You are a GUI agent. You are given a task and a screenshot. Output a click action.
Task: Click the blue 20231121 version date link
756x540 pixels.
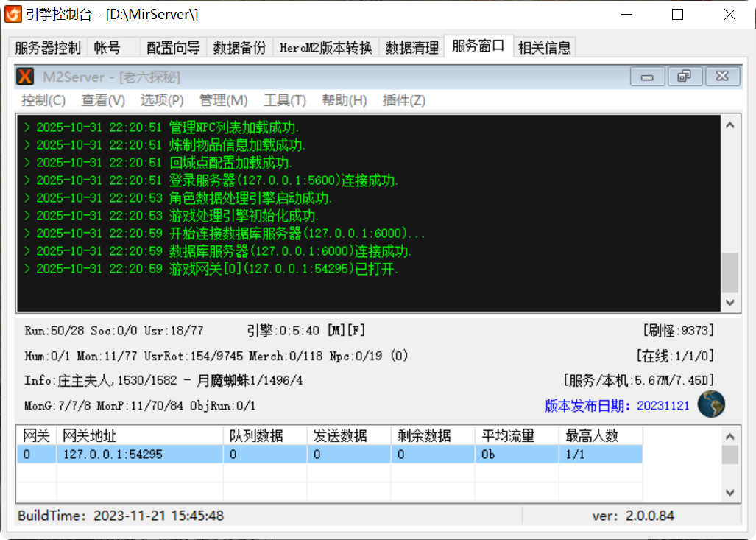(662, 405)
